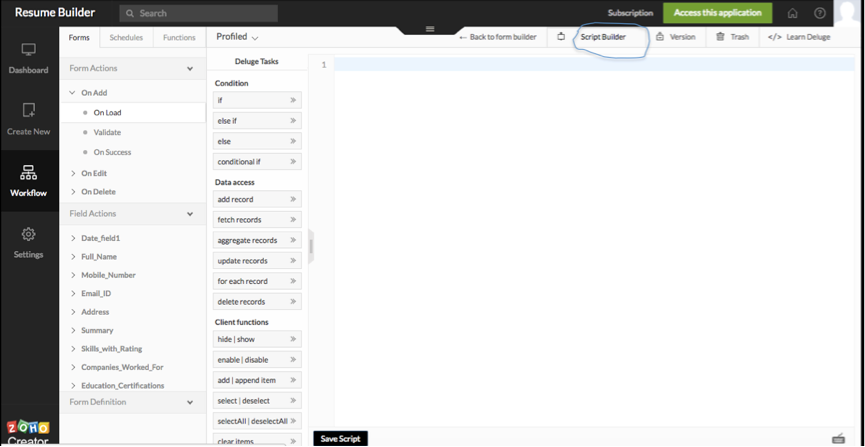865x447 pixels.
Task: Open Version from the toolbar
Action: [x=675, y=37]
